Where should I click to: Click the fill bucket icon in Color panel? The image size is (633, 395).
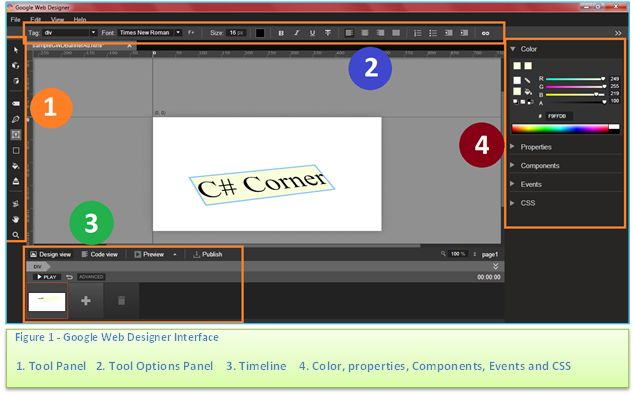[528, 92]
